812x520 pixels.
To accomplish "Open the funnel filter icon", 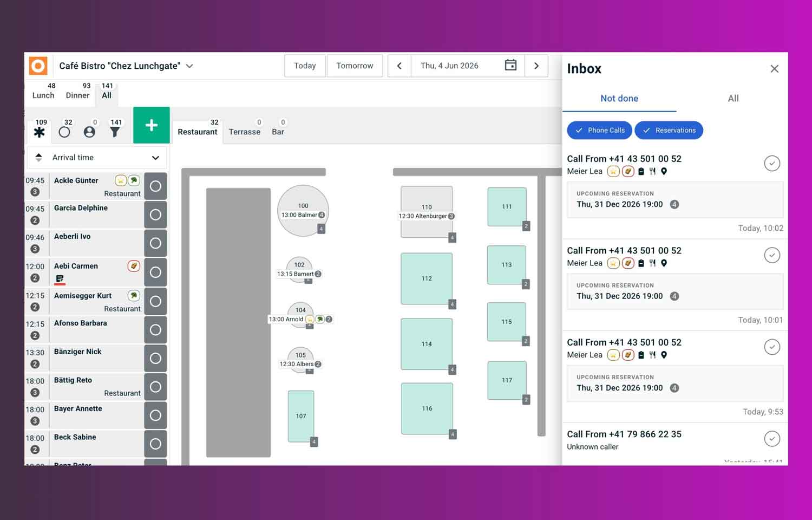I will click(x=115, y=132).
